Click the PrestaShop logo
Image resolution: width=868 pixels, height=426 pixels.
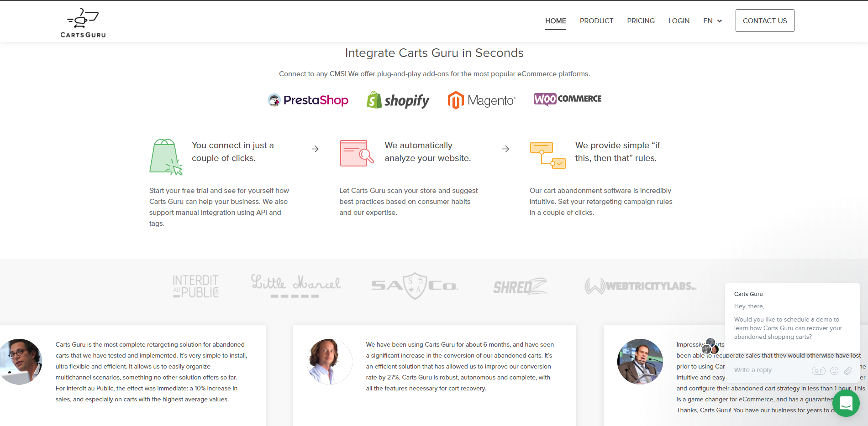pos(308,100)
